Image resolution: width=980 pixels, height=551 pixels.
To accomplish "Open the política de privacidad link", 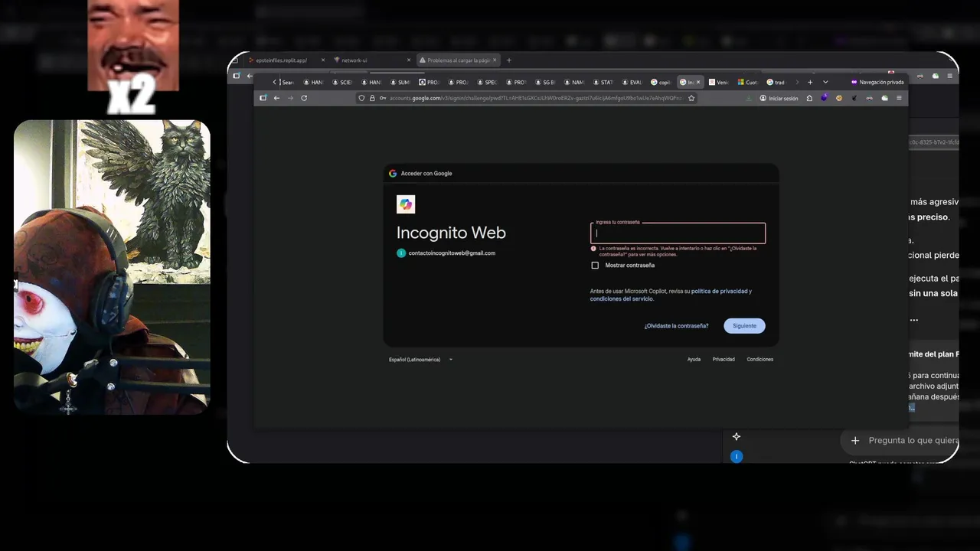I will click(x=719, y=292).
